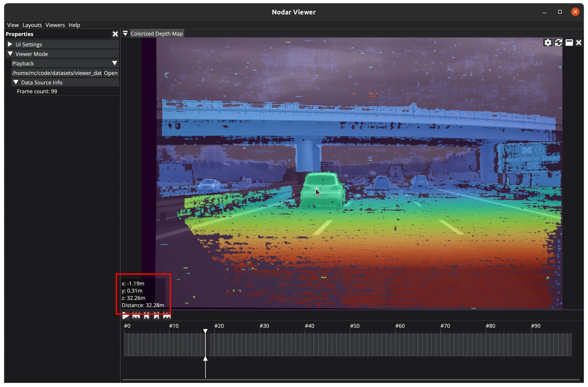Screen dimensions: 588x387
Task: Open the Layouts menu
Action: (32, 25)
